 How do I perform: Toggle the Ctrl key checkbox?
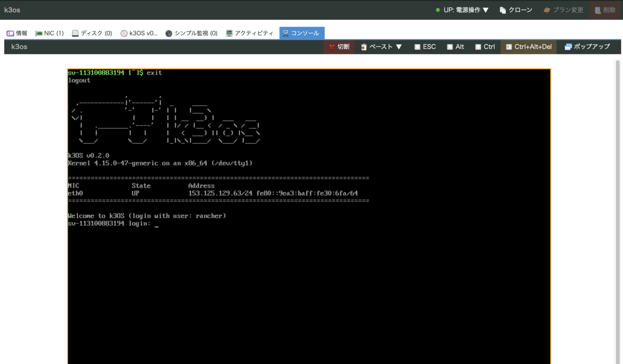point(478,47)
